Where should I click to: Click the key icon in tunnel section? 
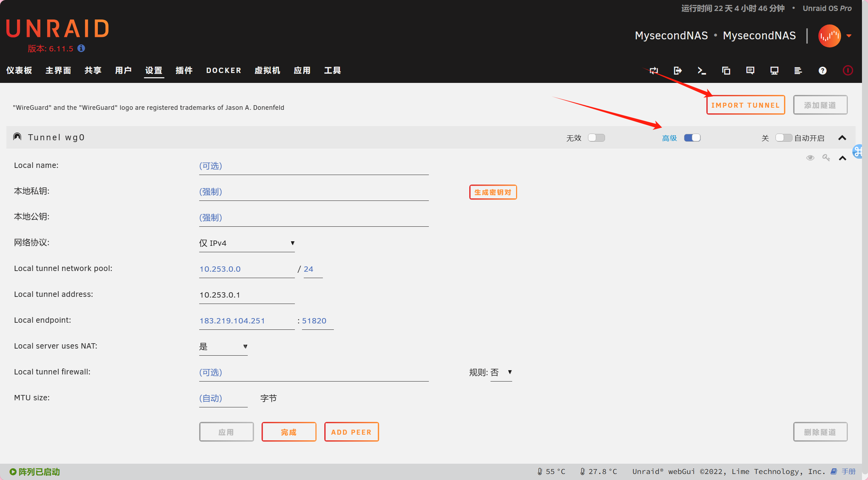pyautogui.click(x=826, y=158)
